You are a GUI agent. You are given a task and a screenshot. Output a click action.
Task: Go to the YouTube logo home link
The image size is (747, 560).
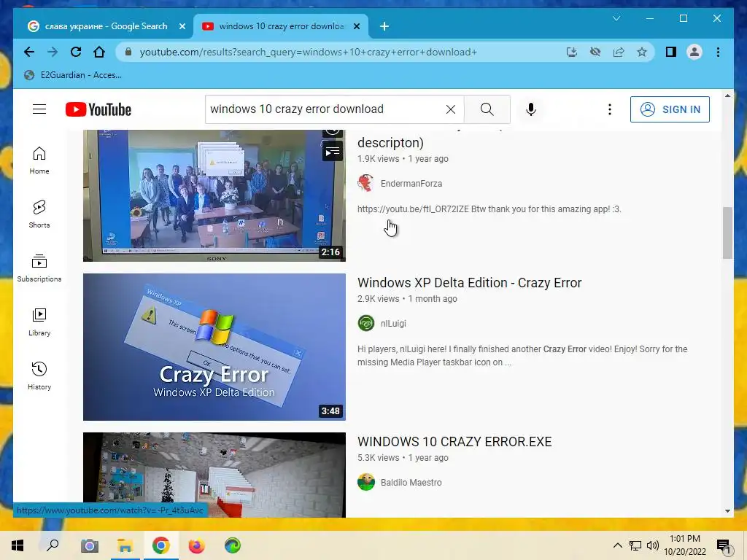click(x=98, y=109)
